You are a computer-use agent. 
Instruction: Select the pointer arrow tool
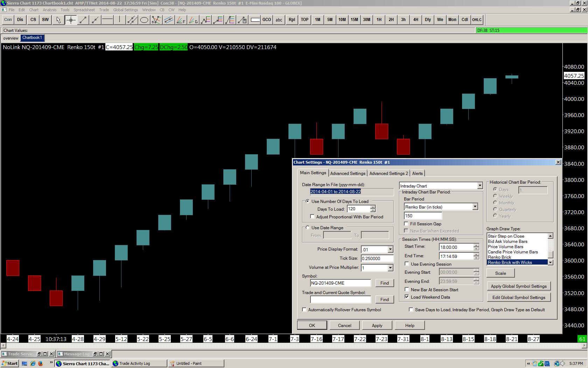(x=58, y=20)
